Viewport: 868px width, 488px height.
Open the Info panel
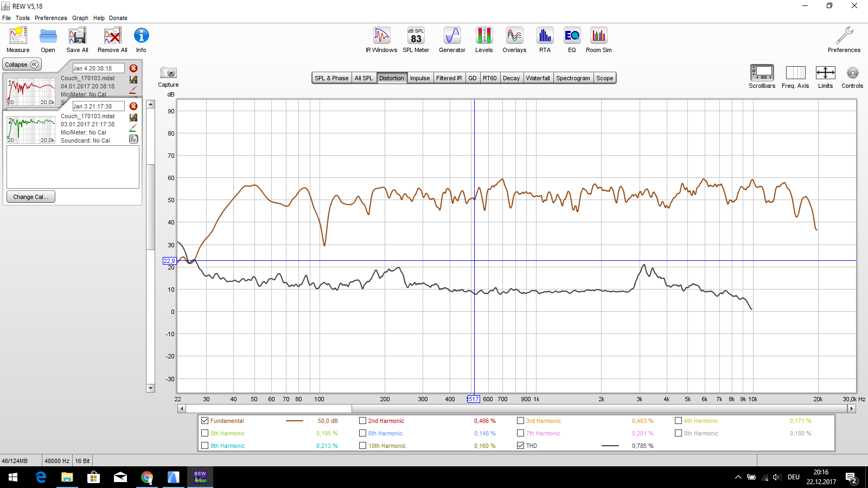tap(141, 40)
